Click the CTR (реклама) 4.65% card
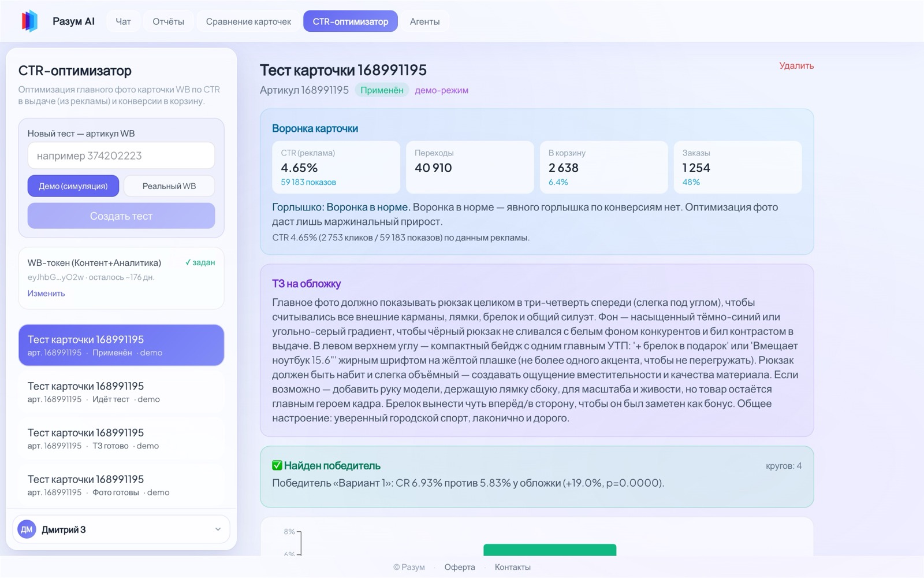 click(x=336, y=167)
